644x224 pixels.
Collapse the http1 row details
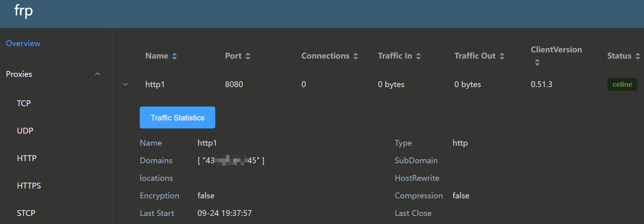coord(125,85)
